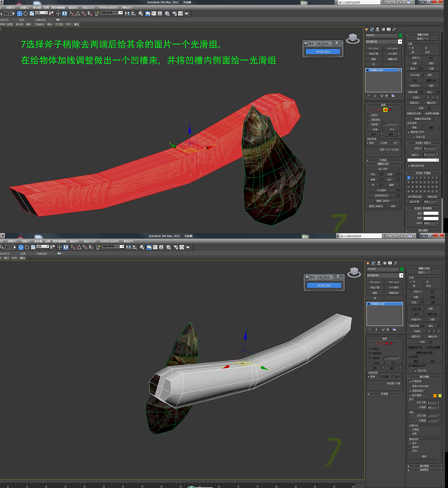The image size is (448, 488).
Task: Toggle 平滑结果 checkbox in lower window
Action: (x=410, y=381)
